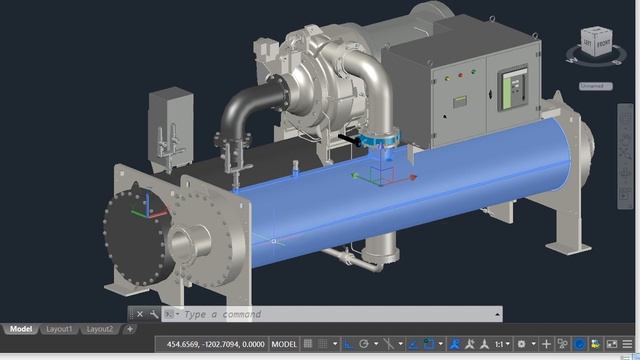Click the green Y-axis arrow of gizmo
This screenshot has width=640, height=360.
tap(355, 176)
